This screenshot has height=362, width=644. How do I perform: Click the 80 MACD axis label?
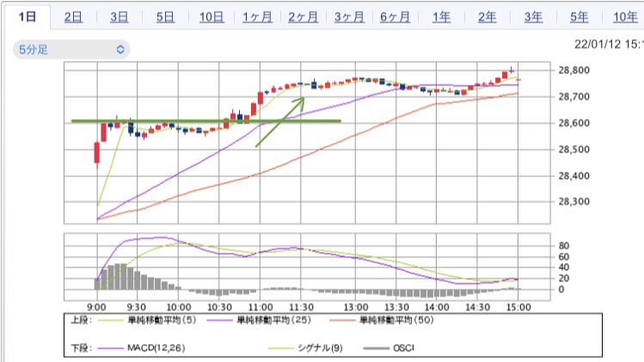click(x=563, y=246)
